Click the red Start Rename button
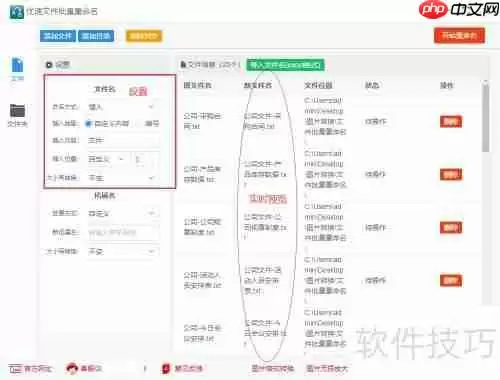The width and height of the screenshot is (500, 380). click(x=459, y=35)
